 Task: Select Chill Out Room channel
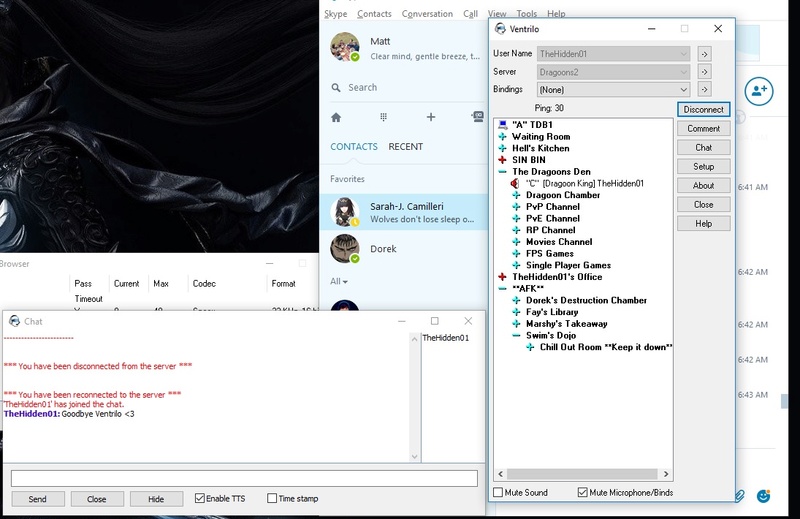606,347
